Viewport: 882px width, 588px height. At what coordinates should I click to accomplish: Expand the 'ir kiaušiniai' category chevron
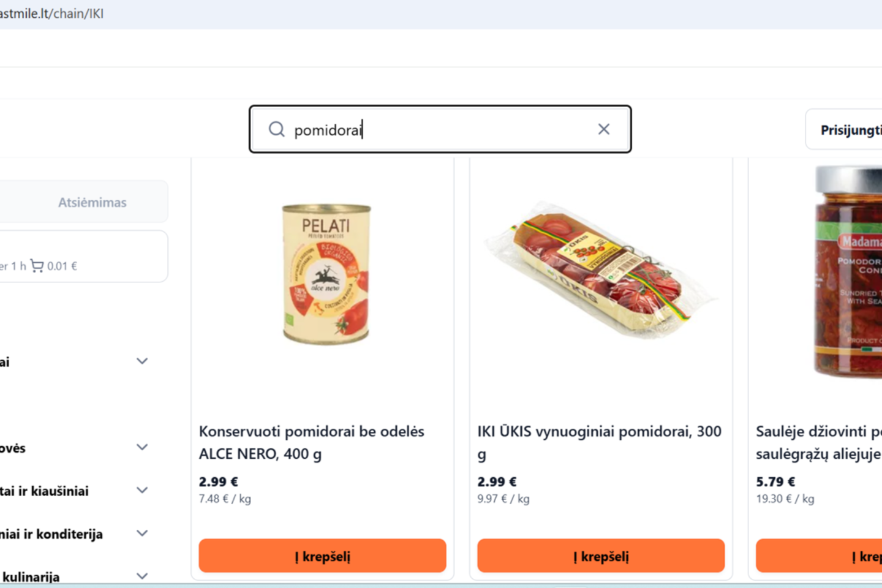[x=142, y=490]
